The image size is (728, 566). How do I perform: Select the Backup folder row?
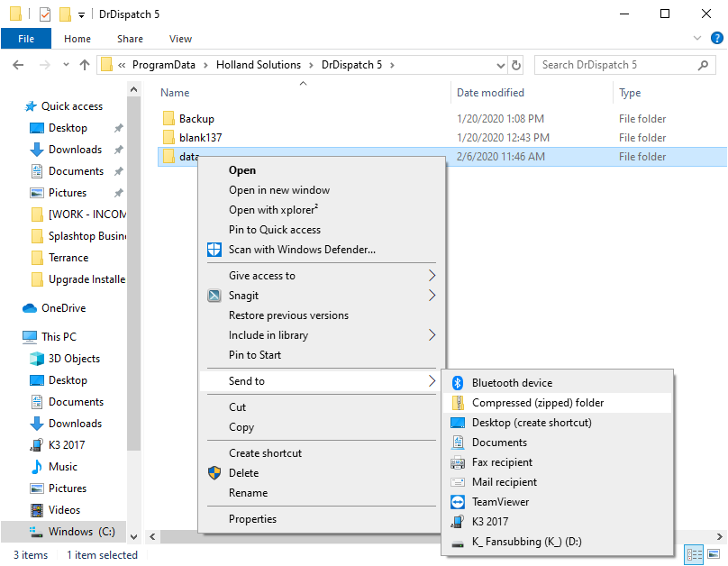pos(442,119)
